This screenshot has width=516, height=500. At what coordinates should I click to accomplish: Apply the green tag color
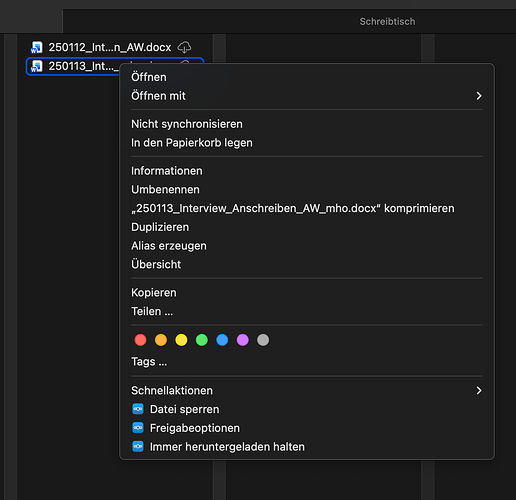pyautogui.click(x=202, y=340)
